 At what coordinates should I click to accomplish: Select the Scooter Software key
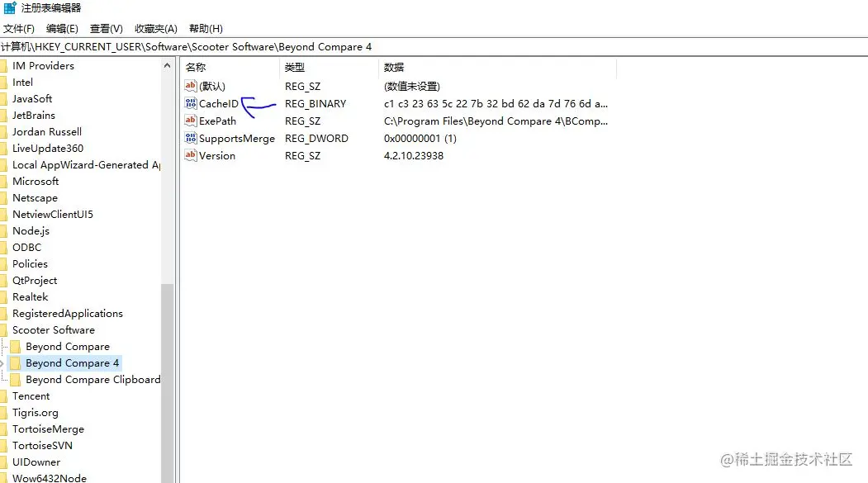click(54, 330)
